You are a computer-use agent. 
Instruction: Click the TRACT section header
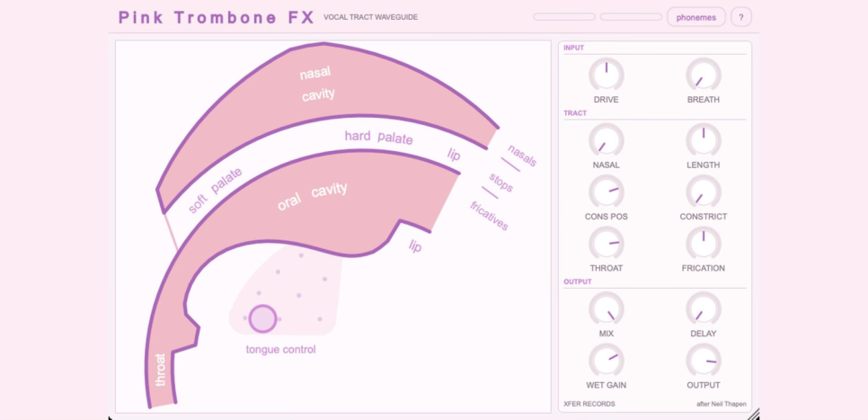pos(575,113)
